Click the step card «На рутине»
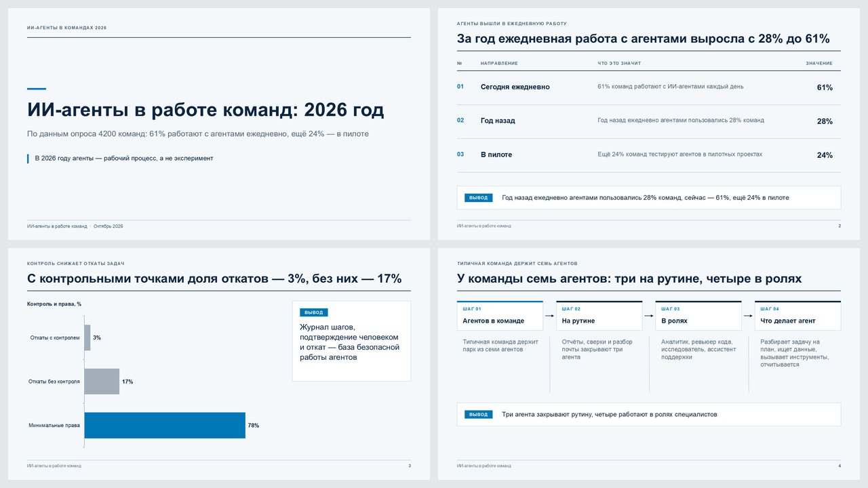This screenshot has height=488, width=868. [x=599, y=316]
